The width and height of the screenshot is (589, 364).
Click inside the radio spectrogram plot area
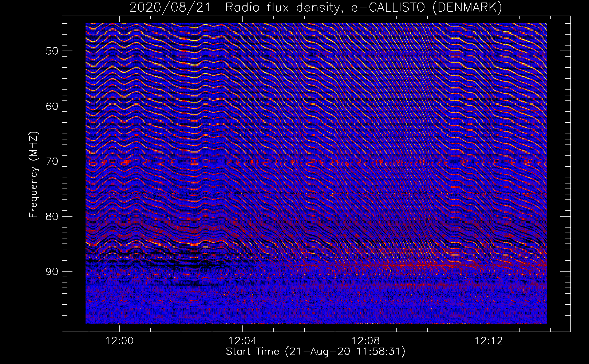tap(316, 174)
